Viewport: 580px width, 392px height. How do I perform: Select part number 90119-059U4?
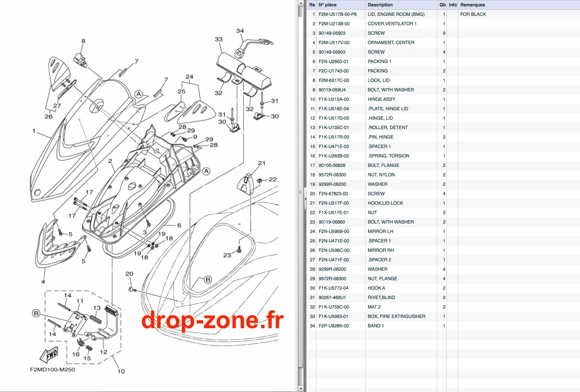click(332, 90)
